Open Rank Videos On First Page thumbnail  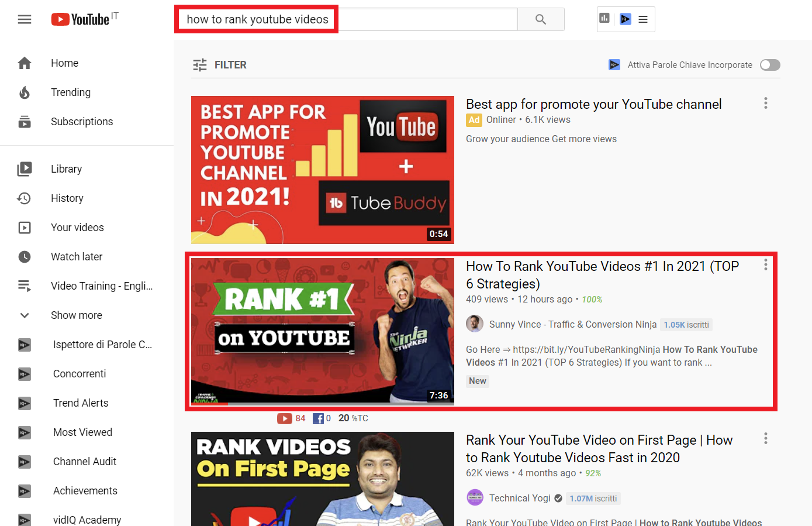coord(323,479)
